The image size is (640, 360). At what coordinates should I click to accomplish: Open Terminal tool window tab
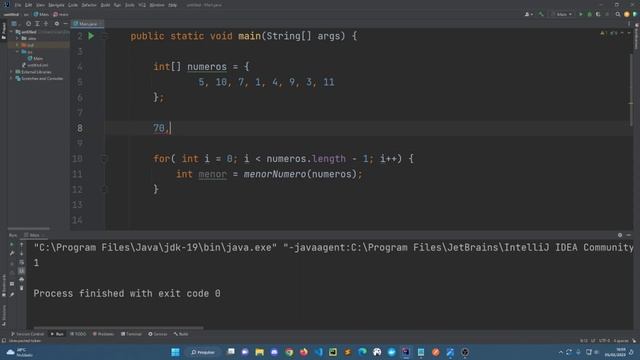coord(131,334)
